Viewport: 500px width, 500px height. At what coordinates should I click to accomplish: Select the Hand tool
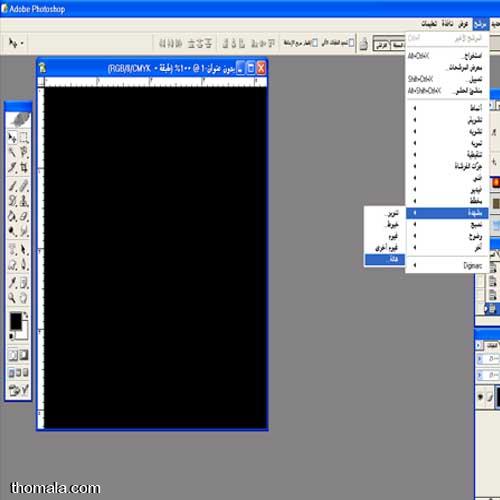[x=24, y=297]
